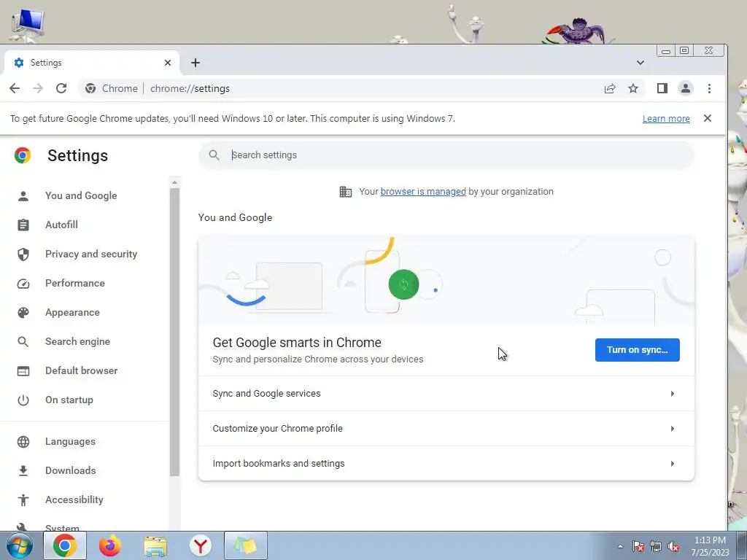Click the Downloads arrow icon

[x=23, y=471]
